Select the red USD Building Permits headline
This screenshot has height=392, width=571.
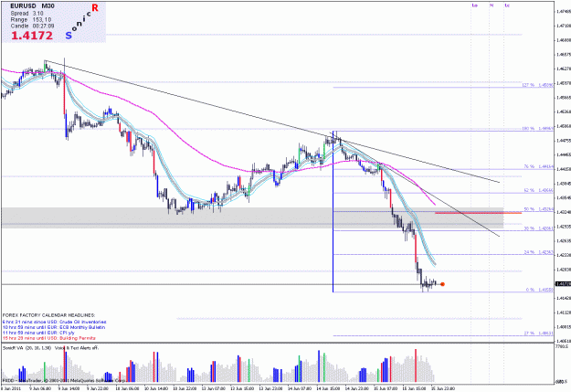(x=49, y=338)
